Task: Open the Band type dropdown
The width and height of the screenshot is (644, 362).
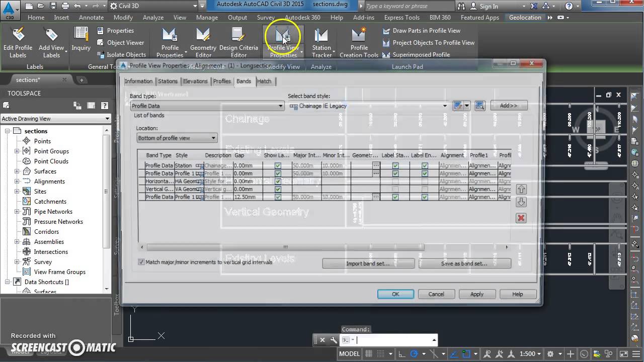Action: [x=207, y=106]
